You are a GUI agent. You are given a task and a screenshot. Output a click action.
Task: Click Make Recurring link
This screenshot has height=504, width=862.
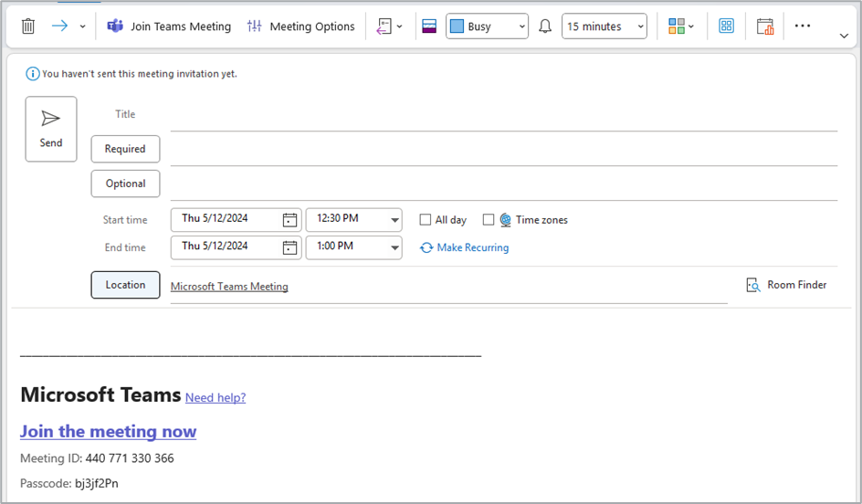tap(465, 247)
